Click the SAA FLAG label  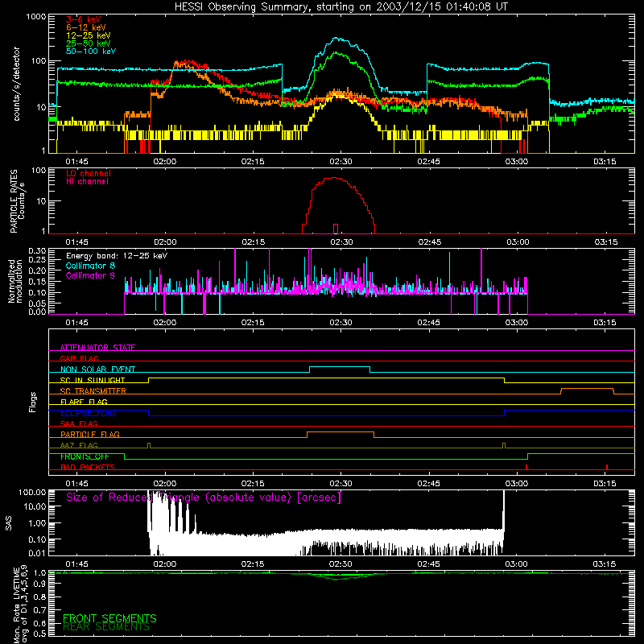(x=79, y=423)
